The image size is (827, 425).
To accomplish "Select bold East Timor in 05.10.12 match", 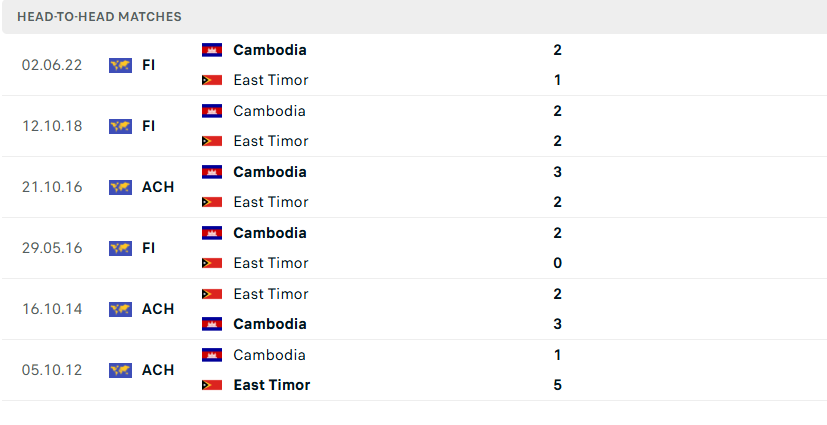I will [x=272, y=385].
